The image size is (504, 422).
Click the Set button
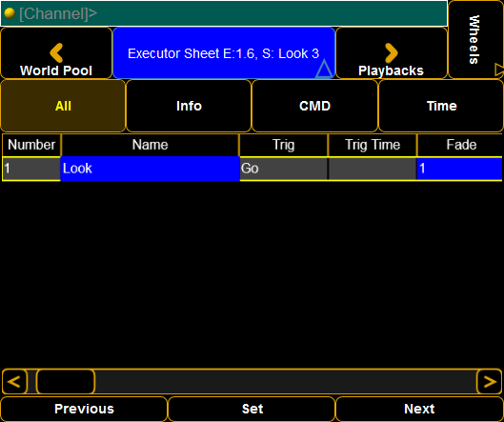pyautogui.click(x=252, y=410)
